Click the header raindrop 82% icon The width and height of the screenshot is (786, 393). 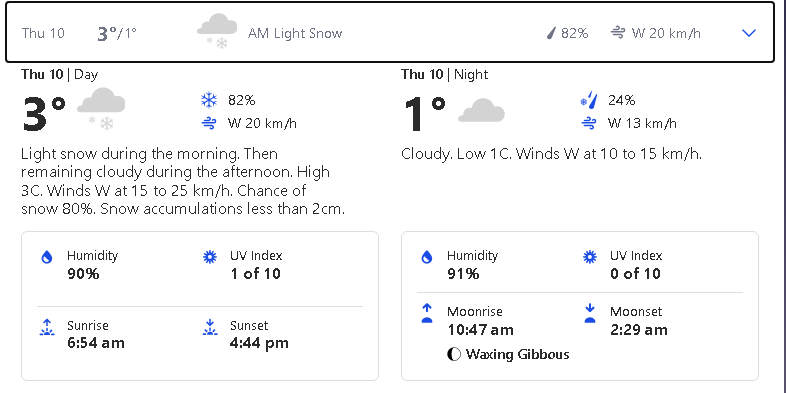(x=551, y=34)
